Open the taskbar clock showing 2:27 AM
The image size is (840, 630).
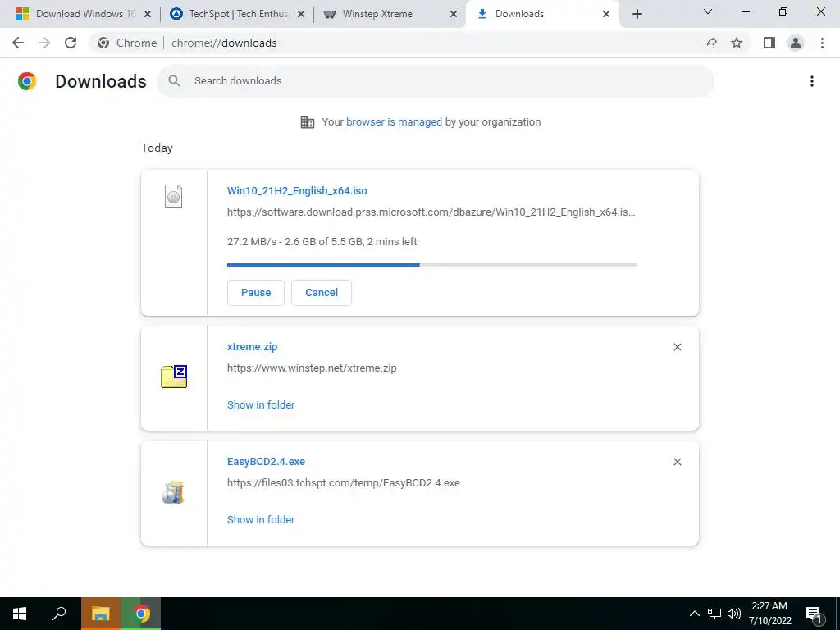[x=769, y=614]
